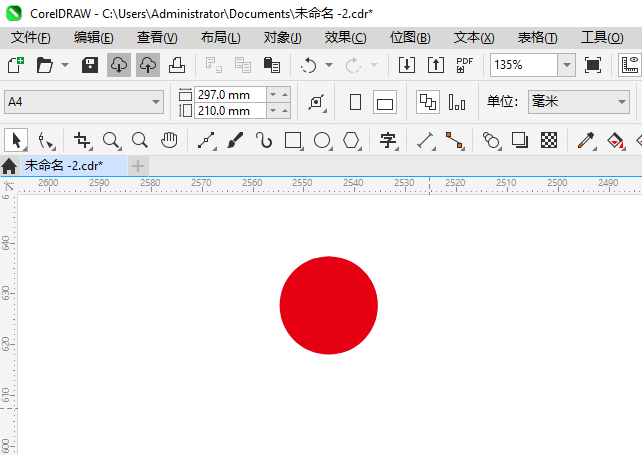Select the Crop tool
Screen dimensions: 642x455
click(82, 140)
